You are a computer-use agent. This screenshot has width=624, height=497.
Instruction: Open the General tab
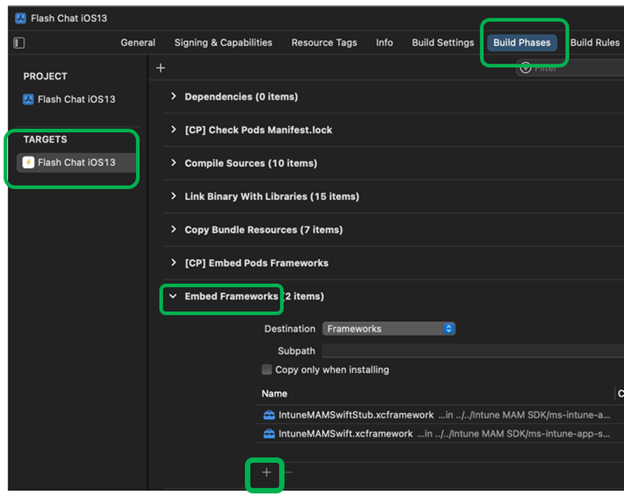[138, 43]
